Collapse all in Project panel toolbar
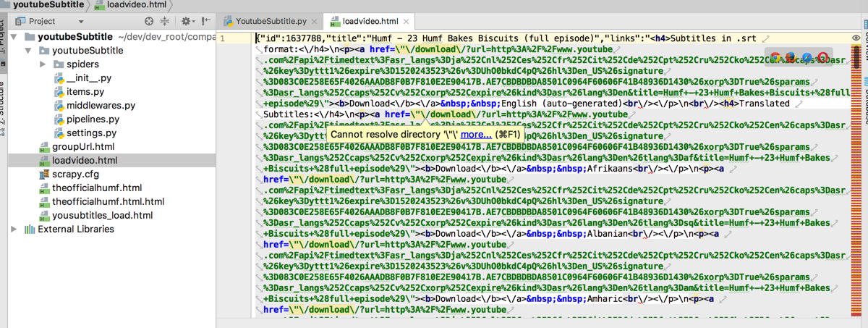Screen dimensions: 868x328 165,22
